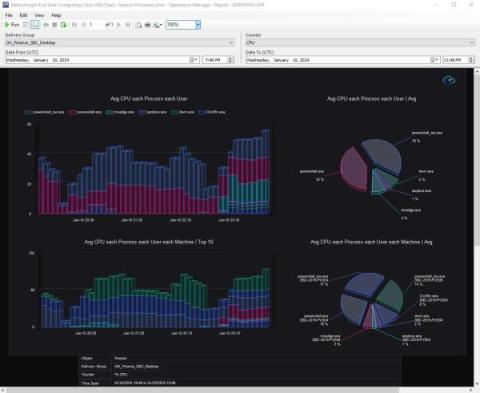
Task: Click the stop rendering toolbar icon
Action: (x=54, y=25)
